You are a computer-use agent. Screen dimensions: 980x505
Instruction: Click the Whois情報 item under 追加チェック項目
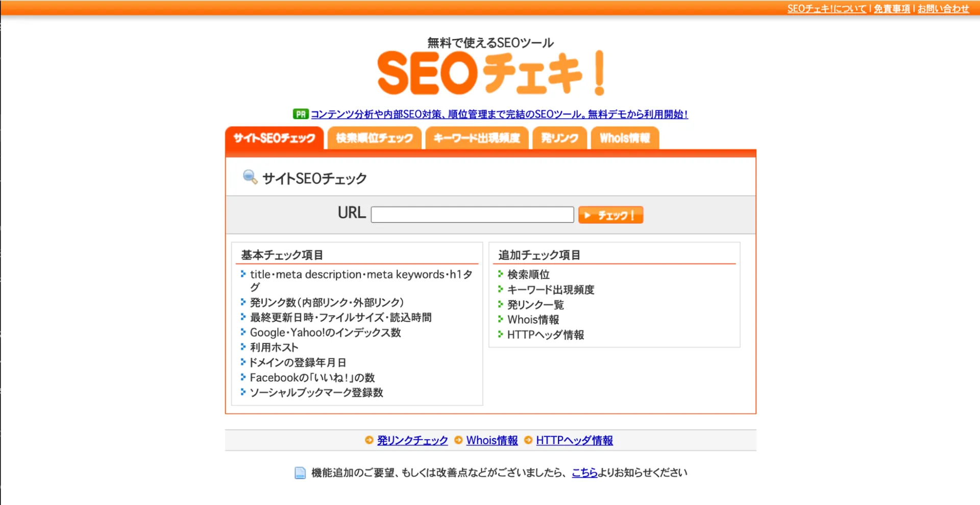tap(533, 320)
